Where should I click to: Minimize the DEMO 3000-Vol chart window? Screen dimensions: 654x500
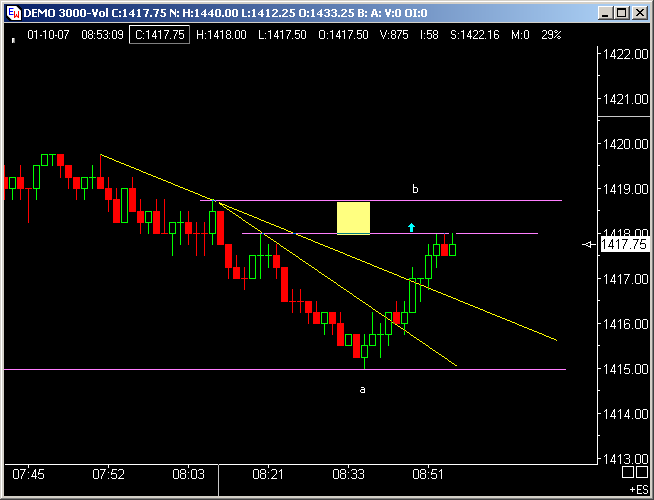pyautogui.click(x=605, y=13)
